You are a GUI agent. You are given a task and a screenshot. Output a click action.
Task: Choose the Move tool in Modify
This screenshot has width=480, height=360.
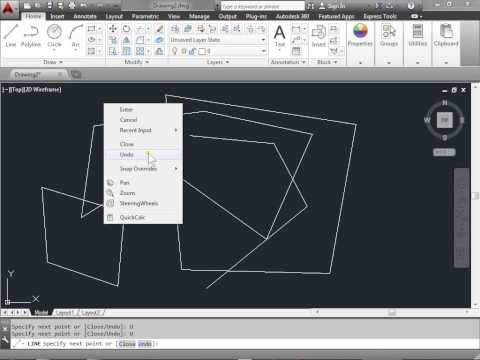(113, 29)
